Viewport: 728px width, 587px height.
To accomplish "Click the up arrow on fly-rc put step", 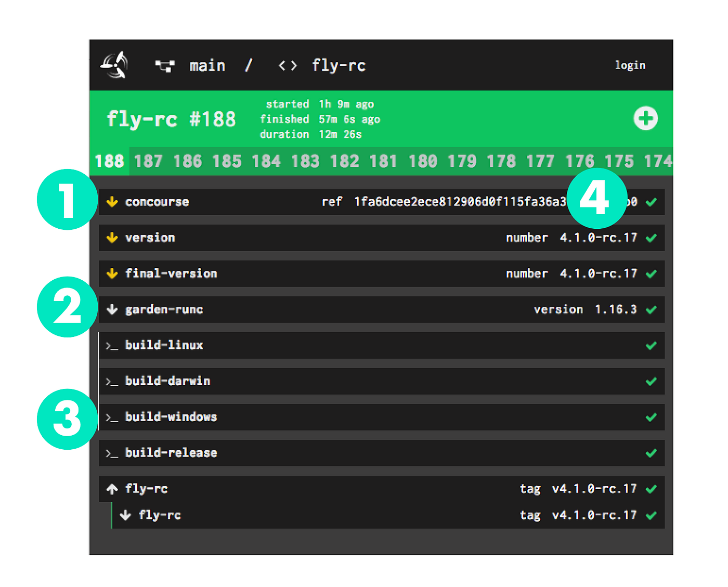I will [x=112, y=489].
